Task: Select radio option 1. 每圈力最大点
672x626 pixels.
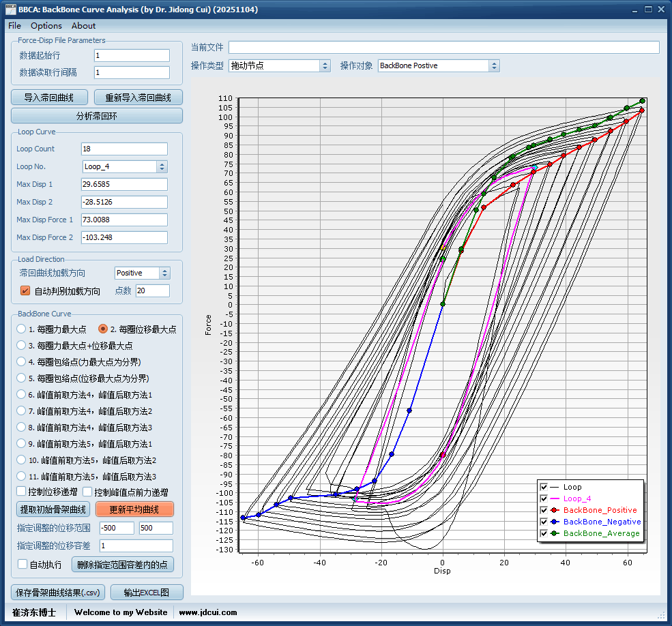Action: (x=21, y=329)
